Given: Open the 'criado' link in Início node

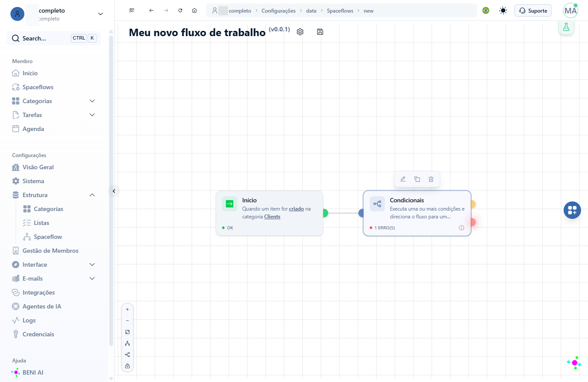Looking at the screenshot, I should pos(296,209).
